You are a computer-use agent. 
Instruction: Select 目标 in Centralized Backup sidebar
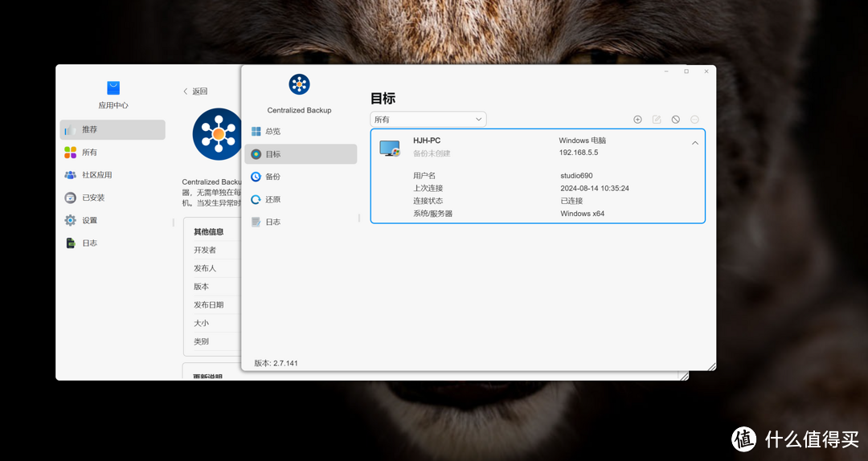point(301,154)
